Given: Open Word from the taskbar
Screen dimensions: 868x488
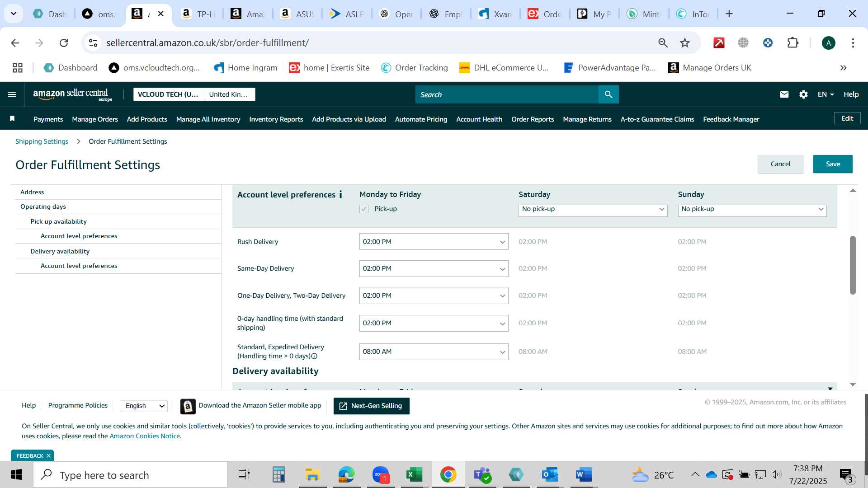Looking at the screenshot, I should (584, 475).
